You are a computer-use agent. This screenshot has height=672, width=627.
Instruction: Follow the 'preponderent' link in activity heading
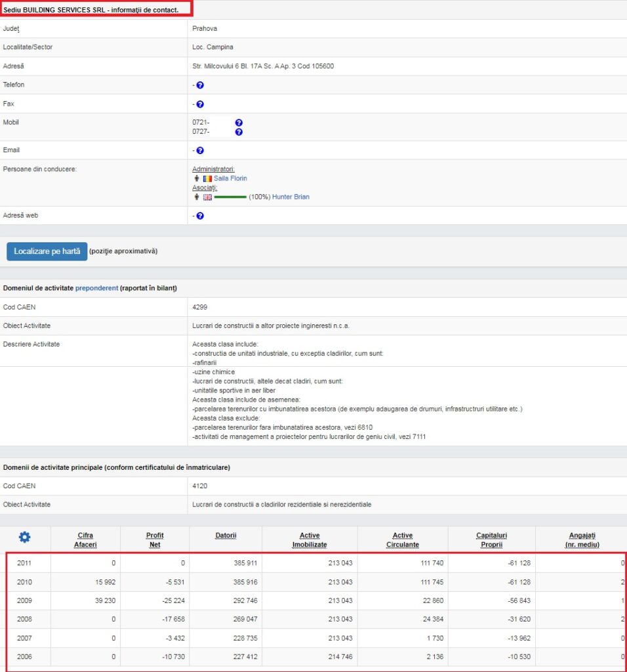[x=96, y=288]
